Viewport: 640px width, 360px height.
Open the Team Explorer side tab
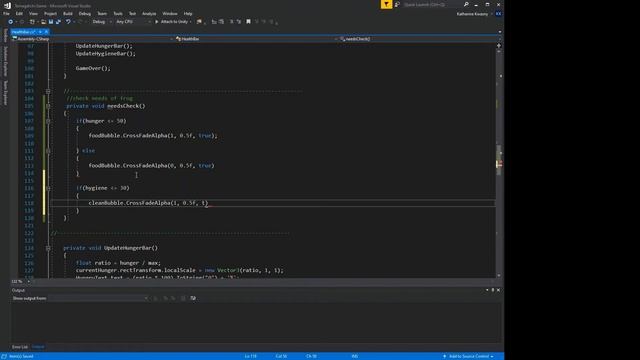5,93
